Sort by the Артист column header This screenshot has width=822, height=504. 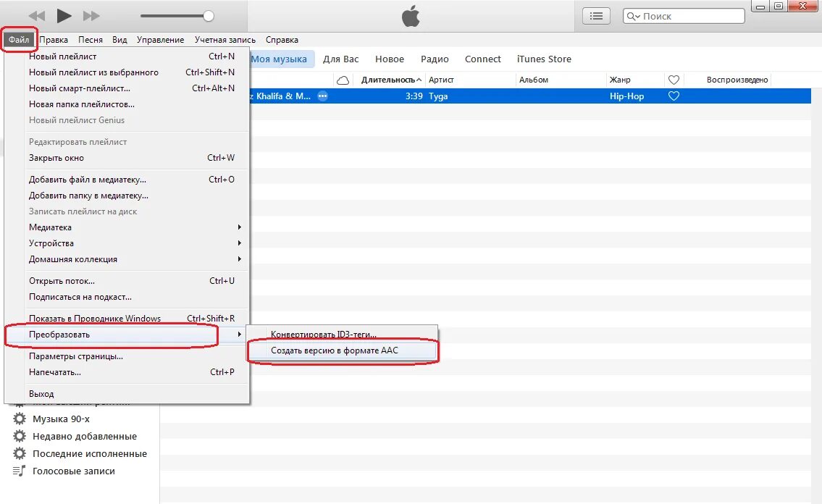pyautogui.click(x=441, y=80)
